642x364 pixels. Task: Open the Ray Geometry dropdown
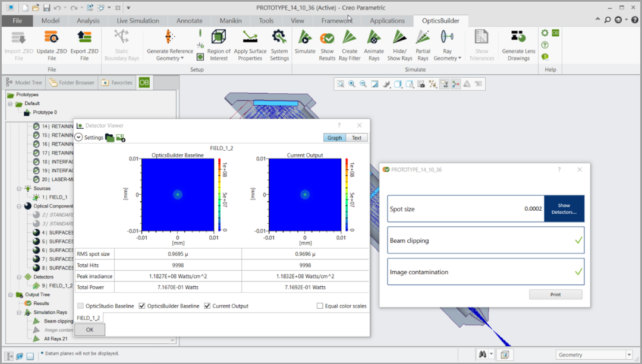coord(447,58)
